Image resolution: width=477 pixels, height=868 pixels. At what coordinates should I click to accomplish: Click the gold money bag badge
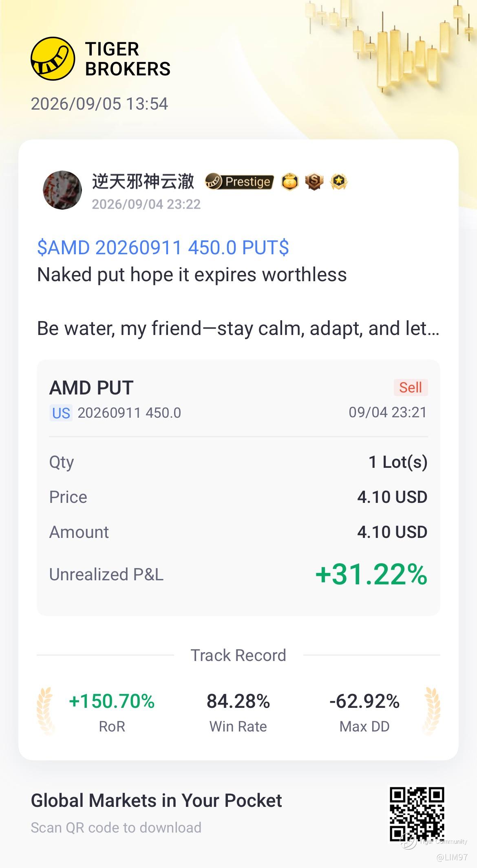(290, 182)
